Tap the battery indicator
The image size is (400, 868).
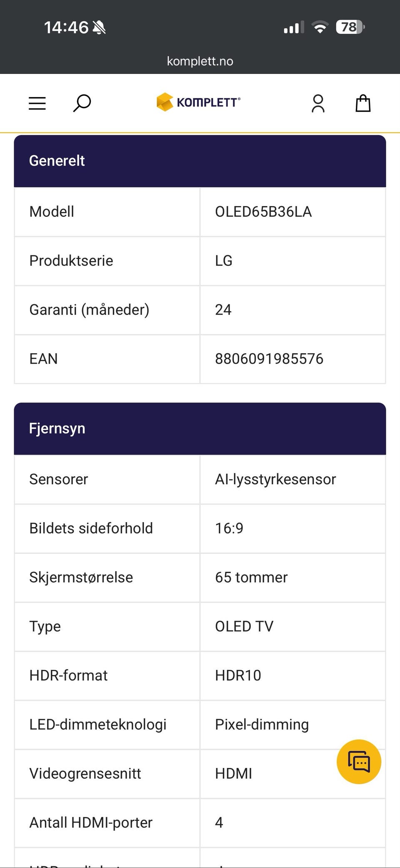coord(350,28)
